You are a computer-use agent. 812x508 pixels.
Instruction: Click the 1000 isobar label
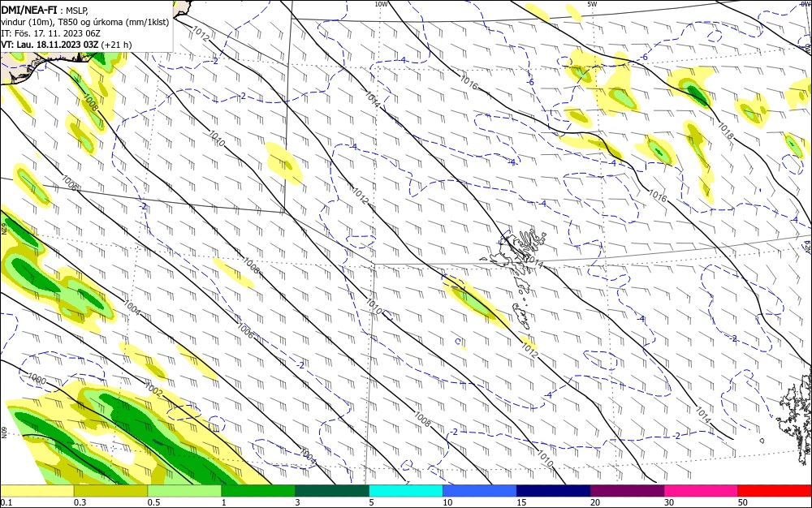tap(37, 378)
